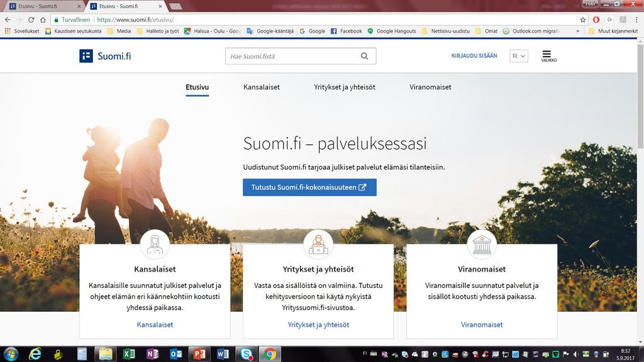Close the active Etusivu - Suomi.fi tab

pos(160,6)
